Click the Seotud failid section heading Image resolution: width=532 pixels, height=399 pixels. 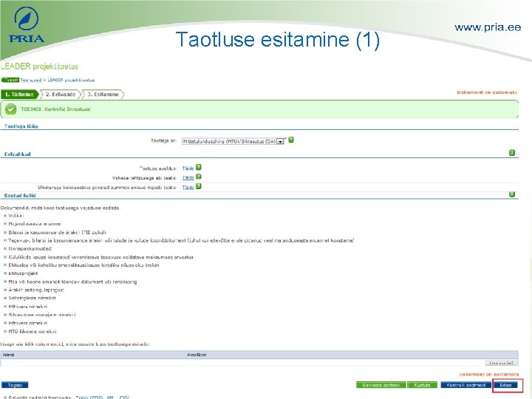tap(20, 195)
